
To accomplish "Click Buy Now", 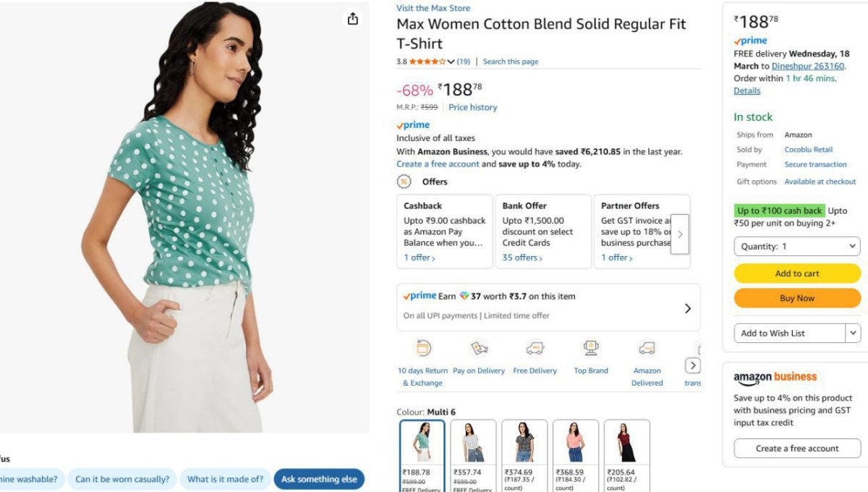I will [796, 297].
